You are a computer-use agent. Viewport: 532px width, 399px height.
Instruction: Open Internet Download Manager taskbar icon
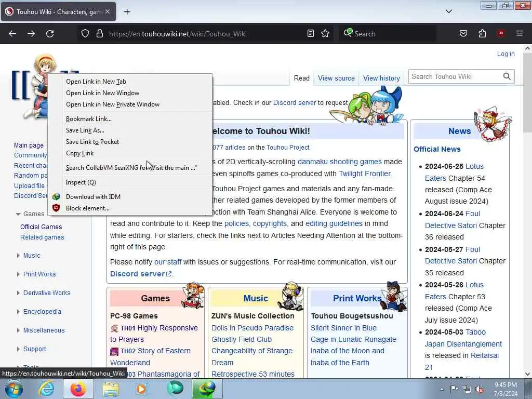(207, 389)
